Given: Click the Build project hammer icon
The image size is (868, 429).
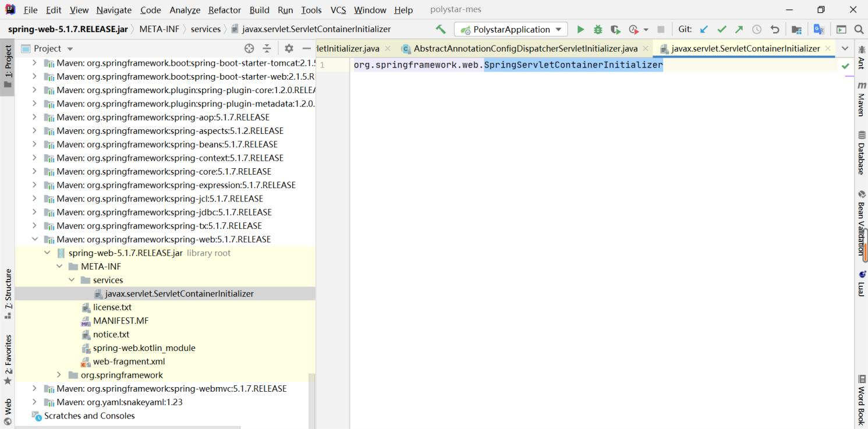Looking at the screenshot, I should coord(441,29).
